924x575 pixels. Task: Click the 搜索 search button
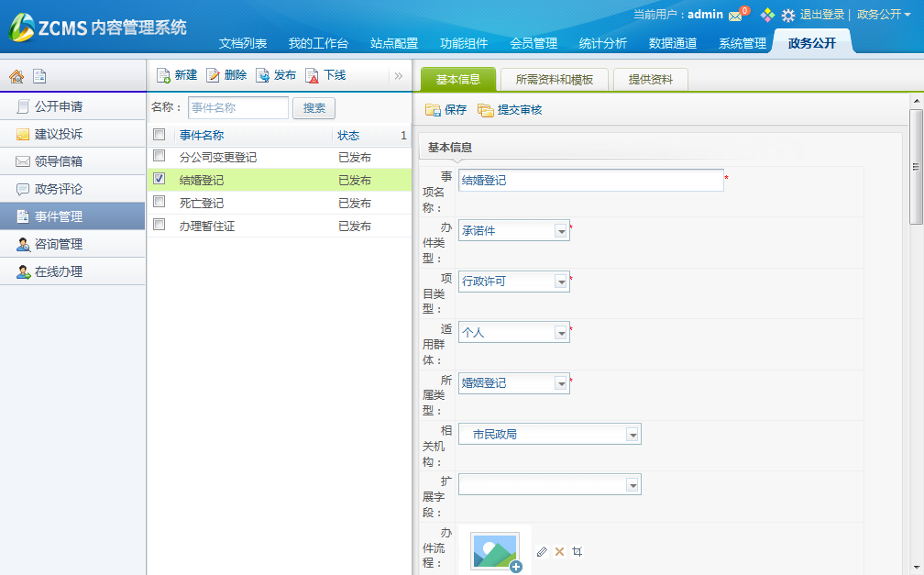313,108
